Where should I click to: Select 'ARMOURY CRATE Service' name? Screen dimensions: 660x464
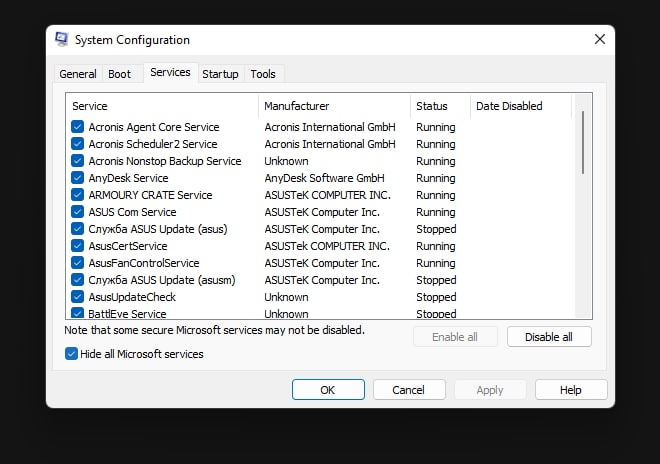tap(150, 195)
